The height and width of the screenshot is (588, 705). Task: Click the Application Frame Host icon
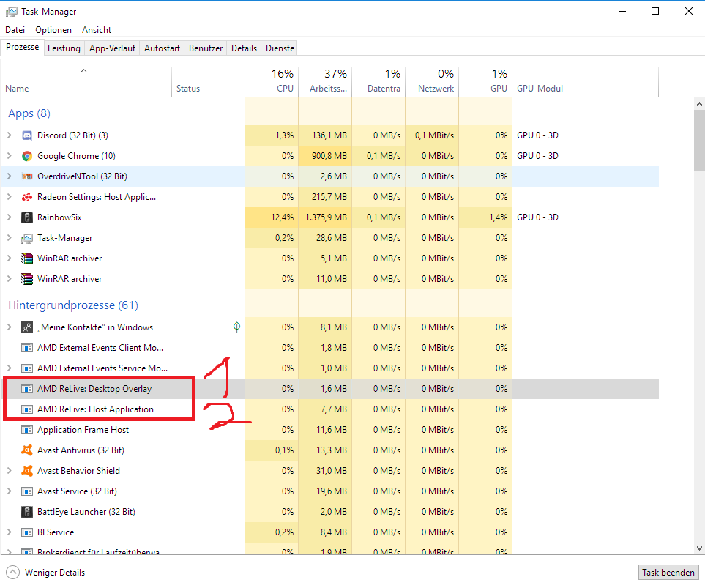coord(27,430)
